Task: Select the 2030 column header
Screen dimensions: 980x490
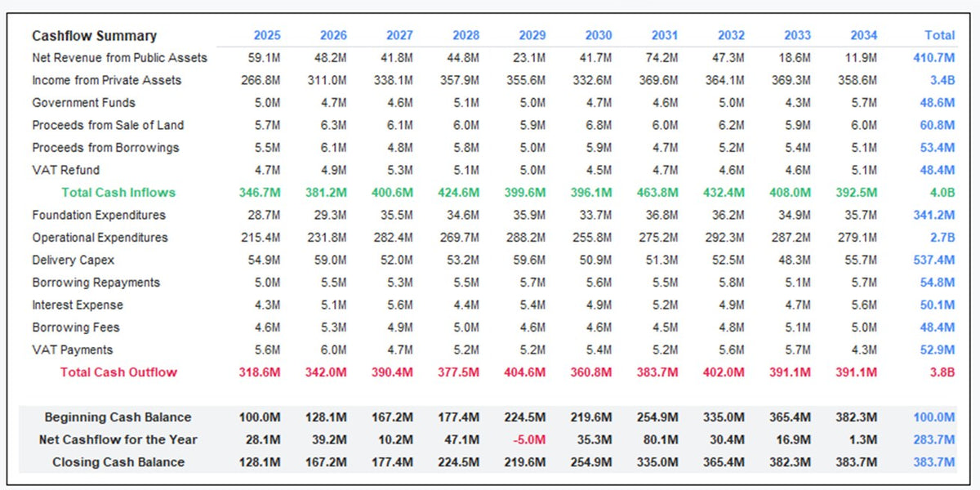Action: point(599,35)
